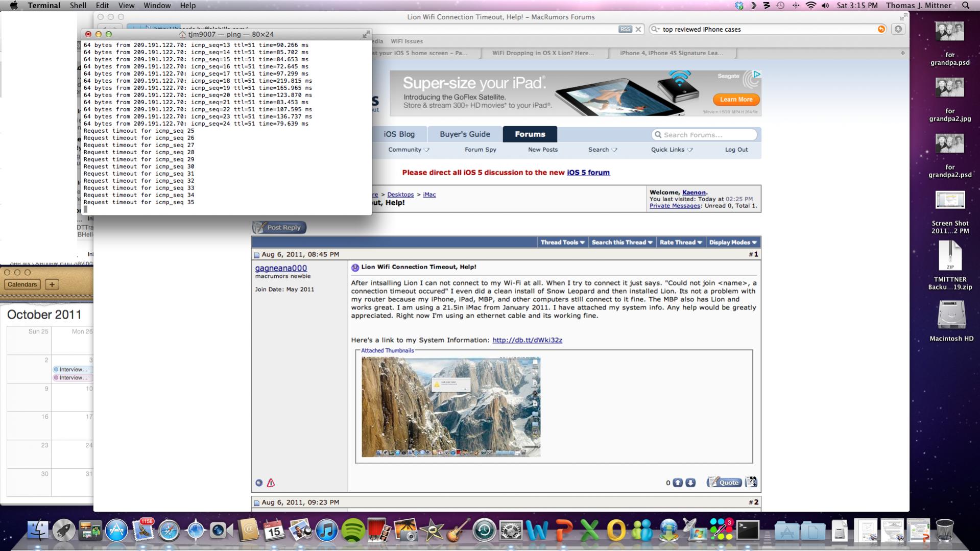The height and width of the screenshot is (551, 980).
Task: Open GarageBand guitar icon in Dock
Action: (x=458, y=530)
